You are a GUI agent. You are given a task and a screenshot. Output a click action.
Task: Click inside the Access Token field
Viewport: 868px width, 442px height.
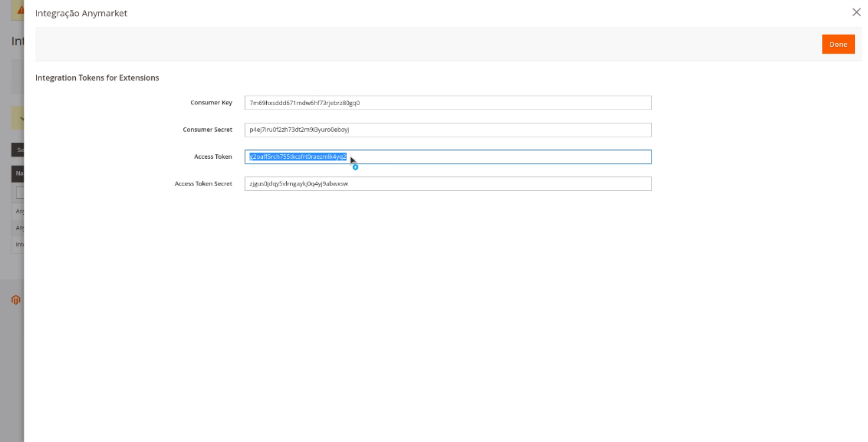pos(448,157)
